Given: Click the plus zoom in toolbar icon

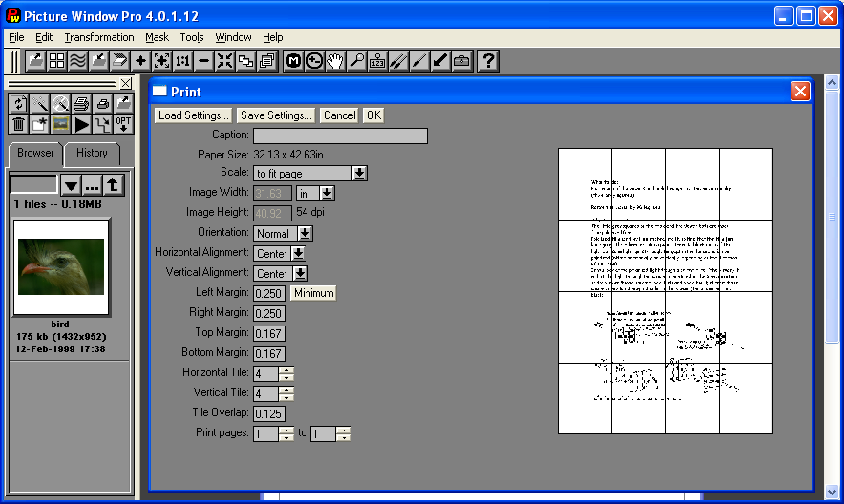Looking at the screenshot, I should (140, 61).
